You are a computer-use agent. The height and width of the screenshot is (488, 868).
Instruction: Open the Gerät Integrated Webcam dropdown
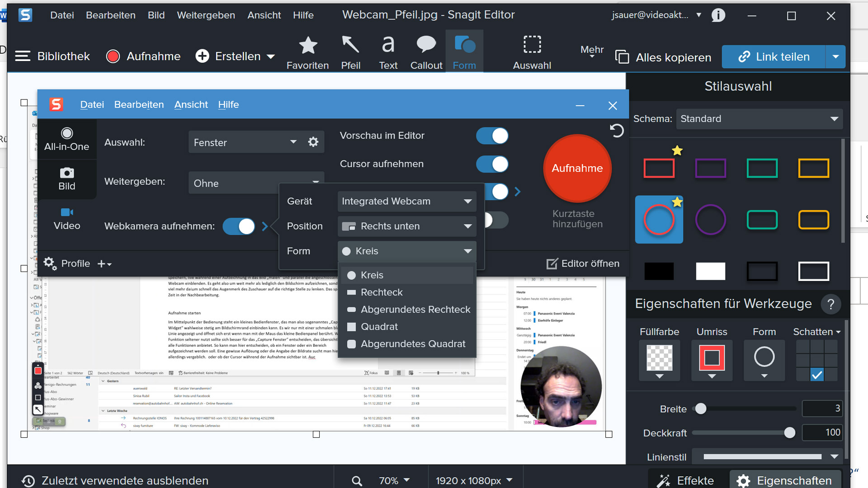[x=406, y=202]
